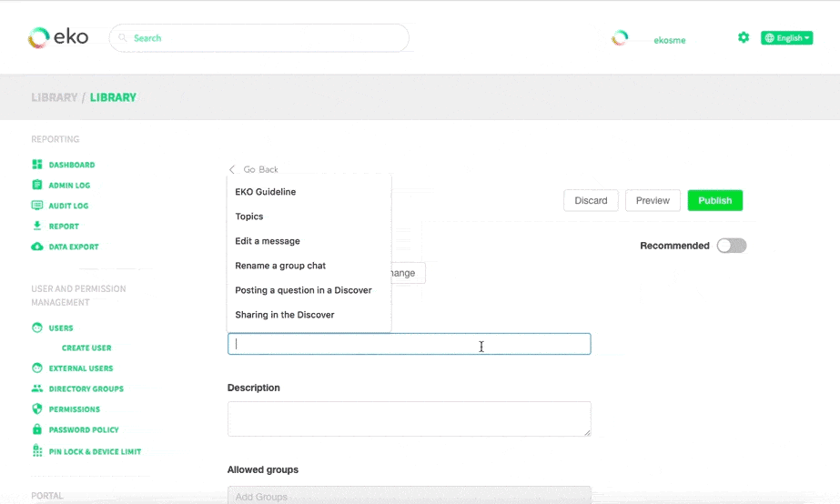
Task: Toggle the Recommended switch
Action: coord(731,246)
